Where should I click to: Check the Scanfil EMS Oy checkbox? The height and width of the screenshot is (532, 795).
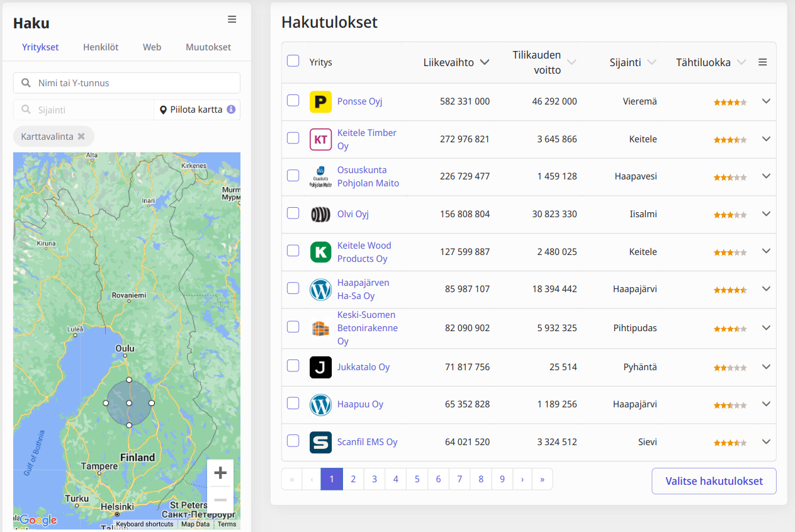tap(293, 441)
